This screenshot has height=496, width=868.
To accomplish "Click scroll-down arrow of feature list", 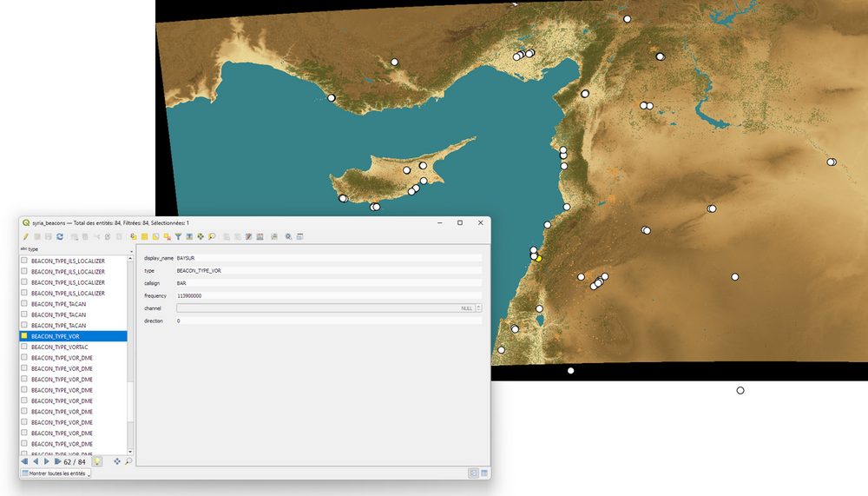I will tap(131, 453).
